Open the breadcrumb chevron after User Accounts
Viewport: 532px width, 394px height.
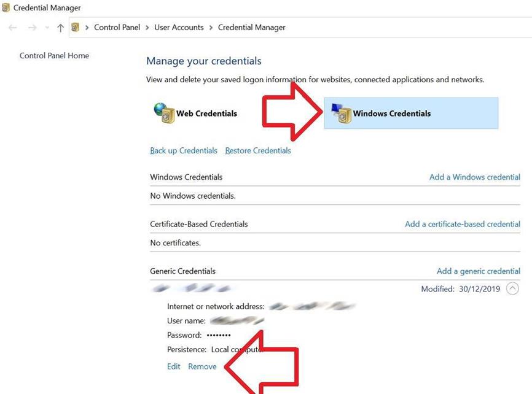(x=211, y=28)
